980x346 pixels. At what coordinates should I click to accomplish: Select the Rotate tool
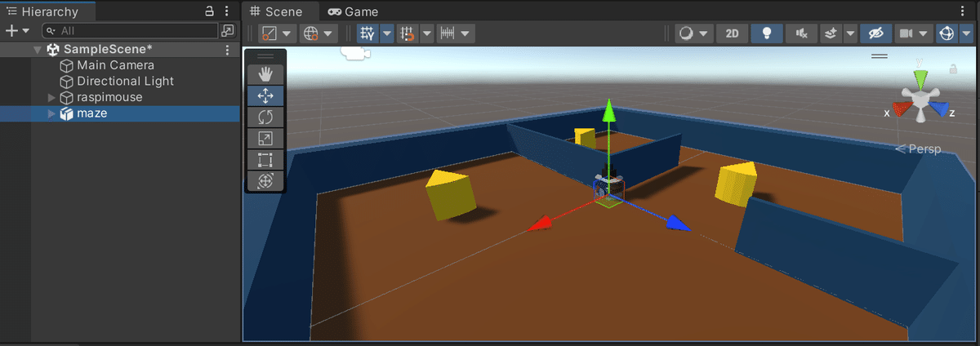click(x=265, y=118)
